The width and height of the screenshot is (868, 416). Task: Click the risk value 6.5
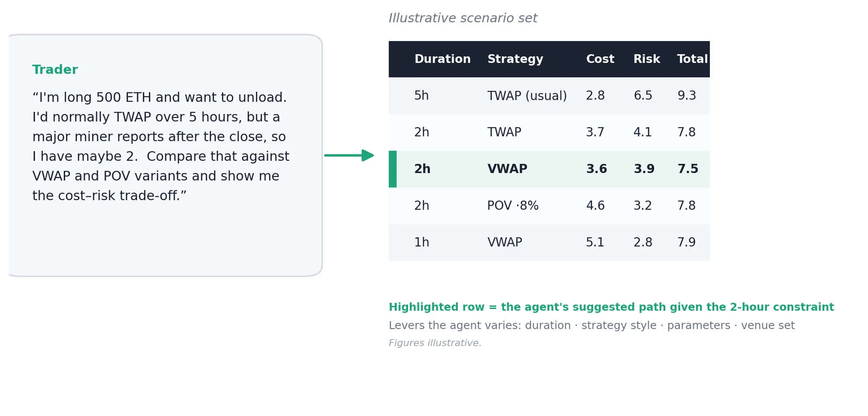tap(643, 96)
